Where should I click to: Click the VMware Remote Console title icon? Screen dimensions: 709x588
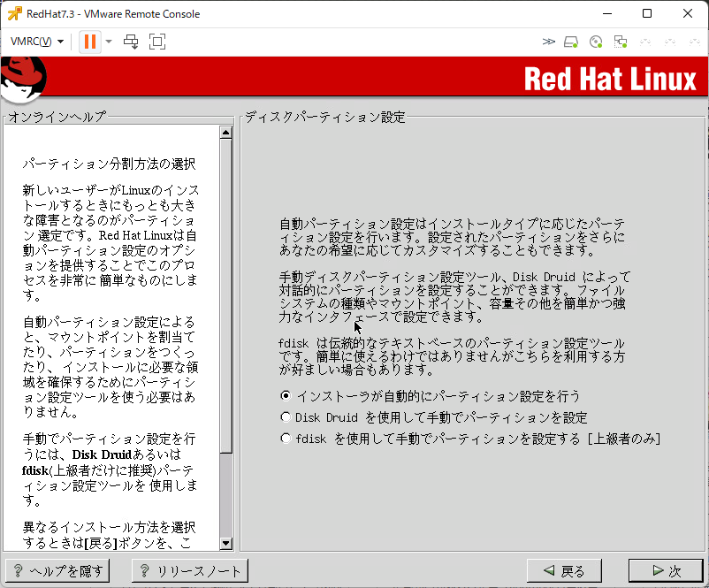14,13
